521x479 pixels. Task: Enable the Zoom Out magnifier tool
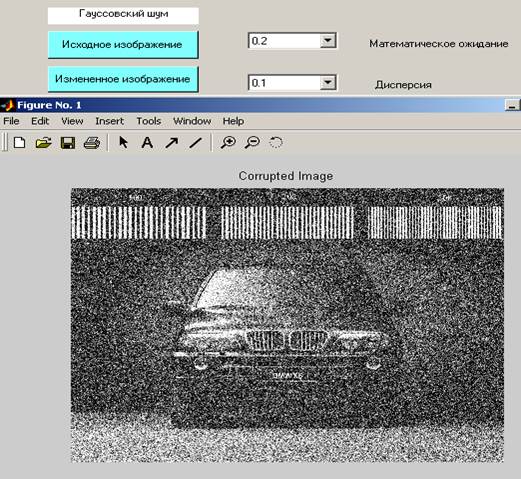point(252,142)
